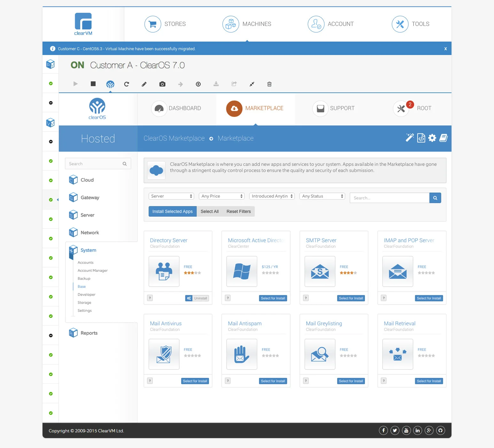The height and width of the screenshot is (448, 494).
Task: Click the shrink arrows icon in VM toolbar
Action: [252, 84]
